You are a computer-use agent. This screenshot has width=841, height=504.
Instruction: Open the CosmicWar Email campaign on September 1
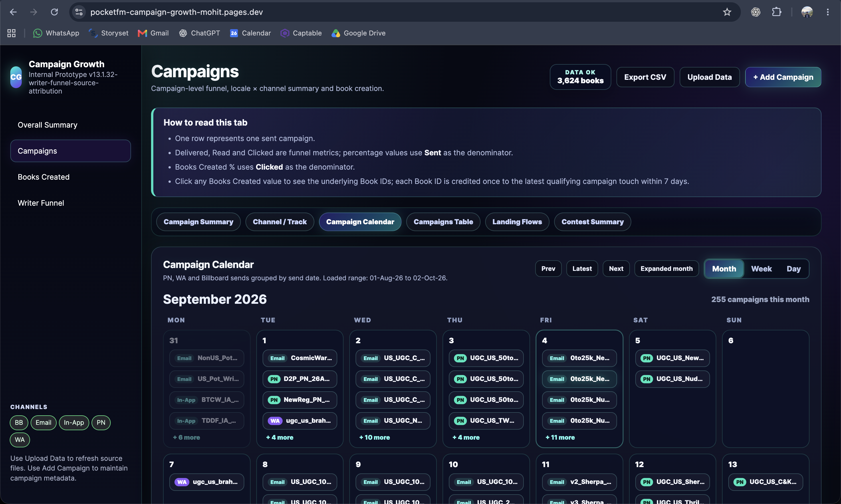click(300, 358)
